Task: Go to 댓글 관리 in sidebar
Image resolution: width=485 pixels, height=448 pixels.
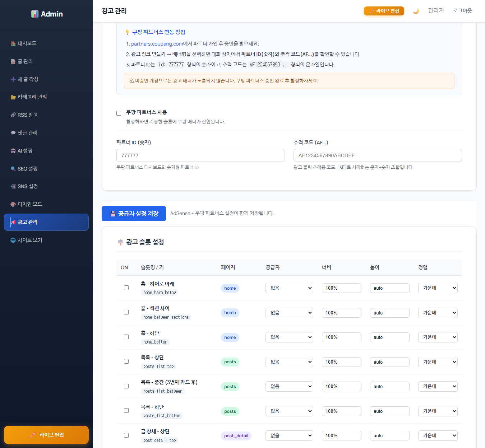Action: point(27,133)
